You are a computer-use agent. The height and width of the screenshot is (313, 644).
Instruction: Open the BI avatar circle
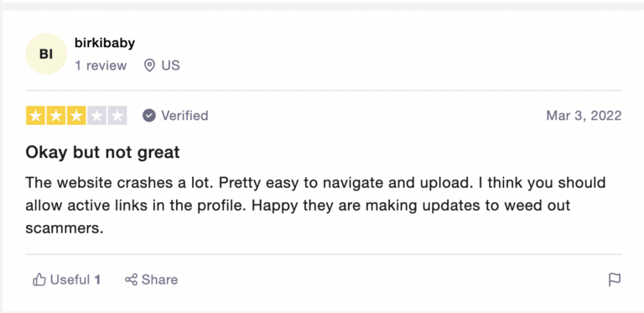coord(46,54)
